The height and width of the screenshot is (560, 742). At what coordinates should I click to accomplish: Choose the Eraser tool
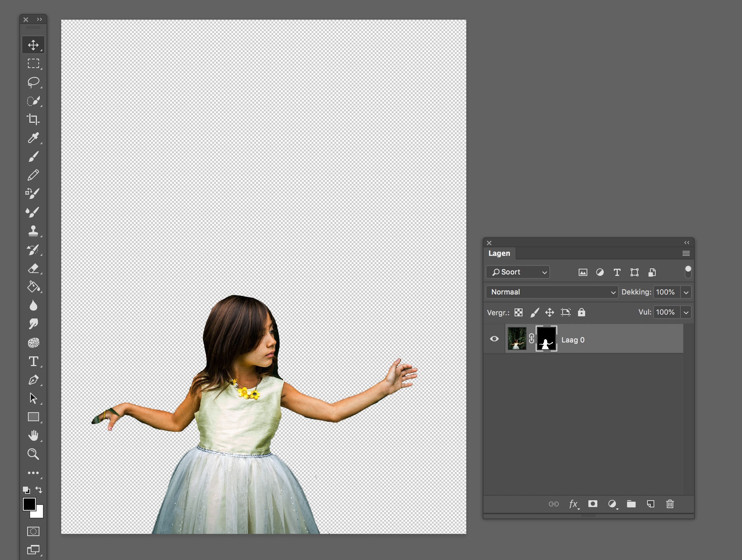[x=33, y=268]
